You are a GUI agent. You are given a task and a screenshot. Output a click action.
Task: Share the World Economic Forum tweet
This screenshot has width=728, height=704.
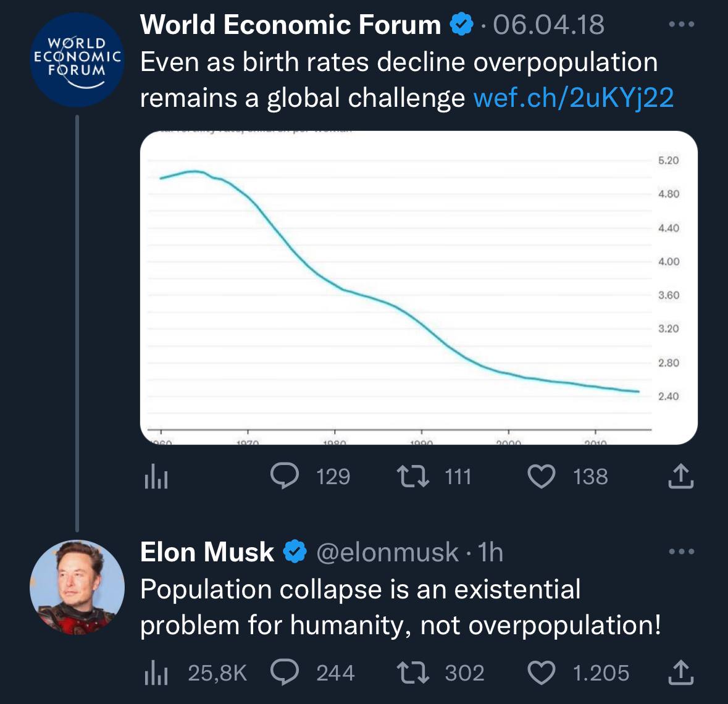[680, 476]
